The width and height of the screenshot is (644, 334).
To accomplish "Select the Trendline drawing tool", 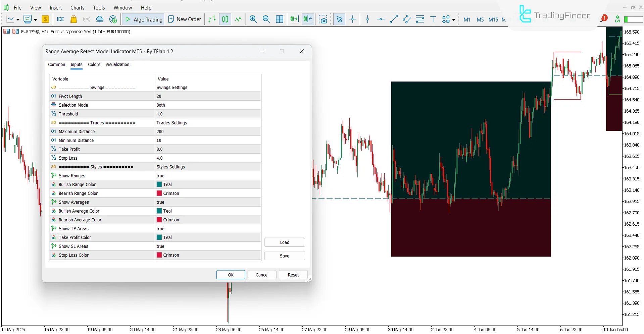I will click(393, 19).
